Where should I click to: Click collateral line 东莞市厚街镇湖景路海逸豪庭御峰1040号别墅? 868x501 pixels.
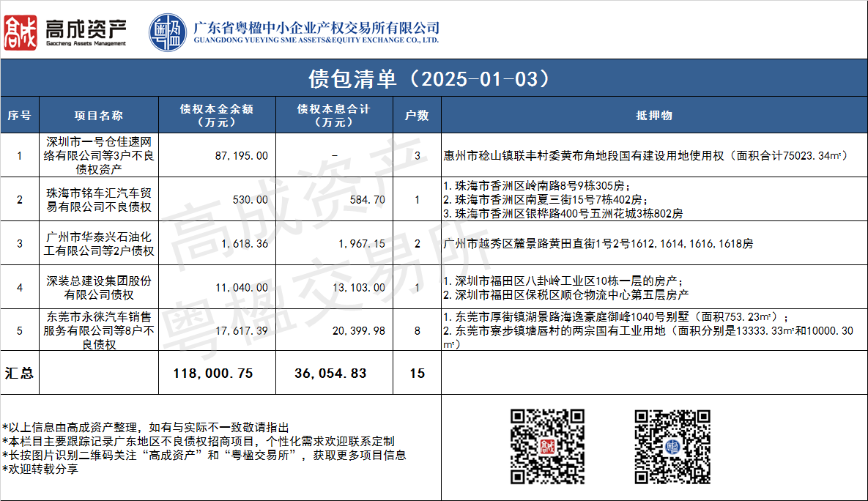pyautogui.click(x=572, y=316)
